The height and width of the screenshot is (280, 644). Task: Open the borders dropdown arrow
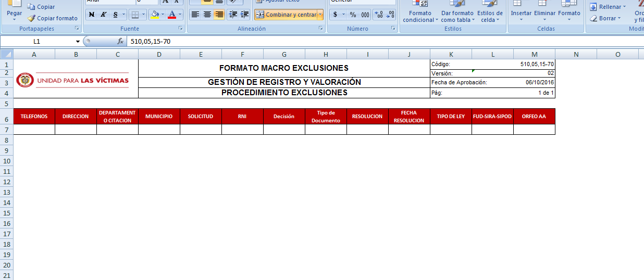click(x=144, y=15)
